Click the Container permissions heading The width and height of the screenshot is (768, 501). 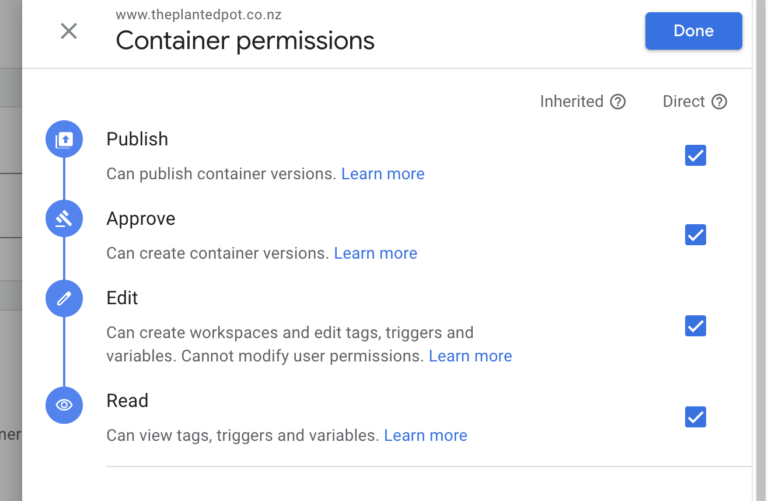click(245, 41)
